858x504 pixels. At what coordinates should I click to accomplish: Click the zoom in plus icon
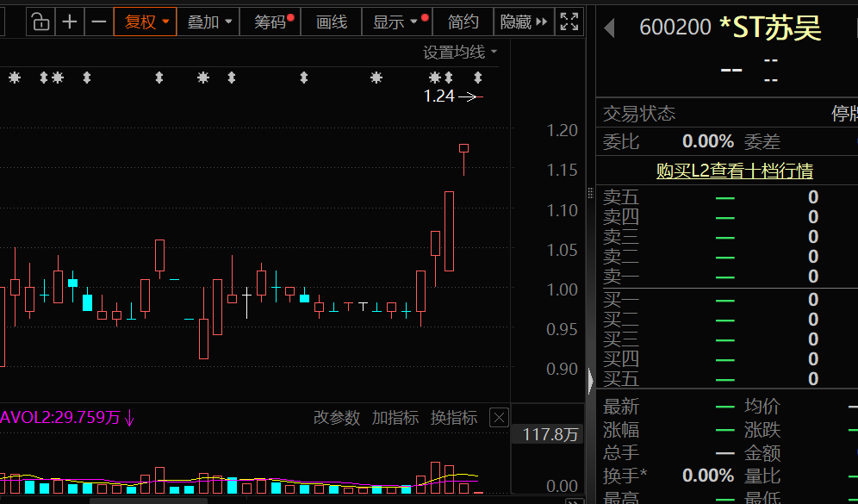pos(70,22)
